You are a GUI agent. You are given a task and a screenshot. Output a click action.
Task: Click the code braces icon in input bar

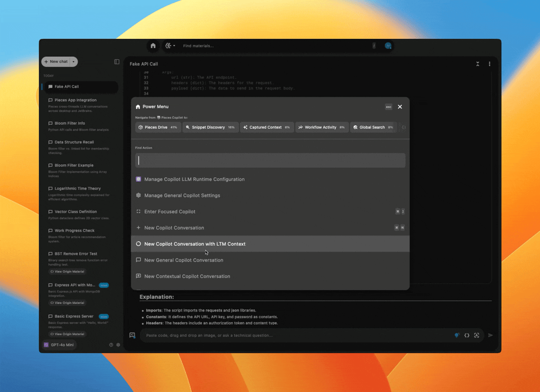click(467, 336)
